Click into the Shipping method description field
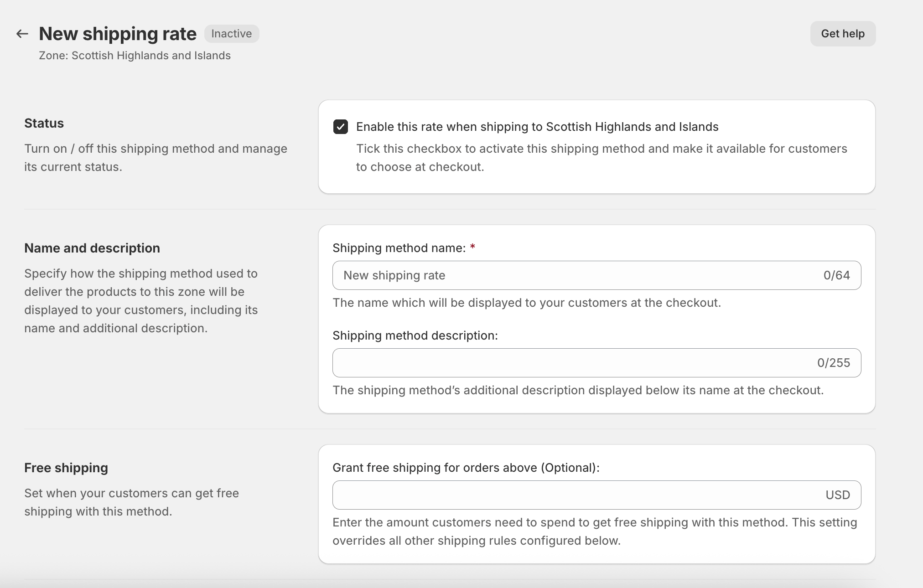 click(x=596, y=363)
